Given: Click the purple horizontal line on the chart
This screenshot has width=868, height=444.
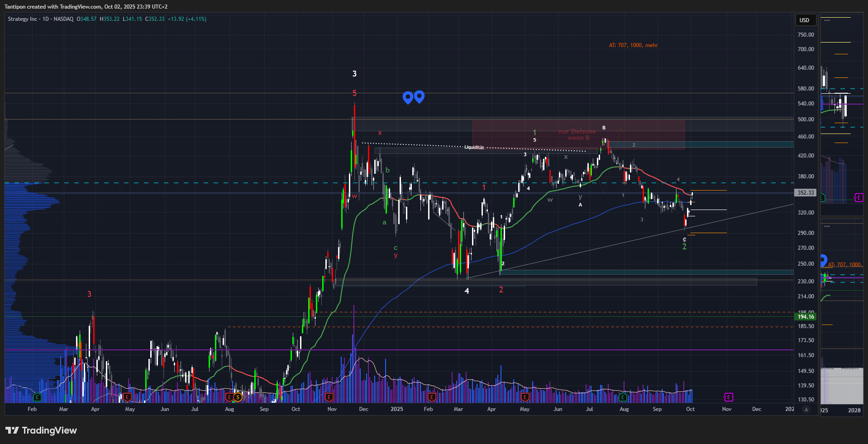Looking at the screenshot, I should pos(453,350).
